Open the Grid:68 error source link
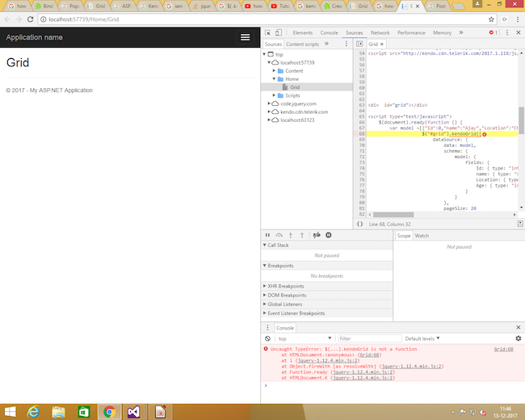 pyautogui.click(x=503, y=349)
